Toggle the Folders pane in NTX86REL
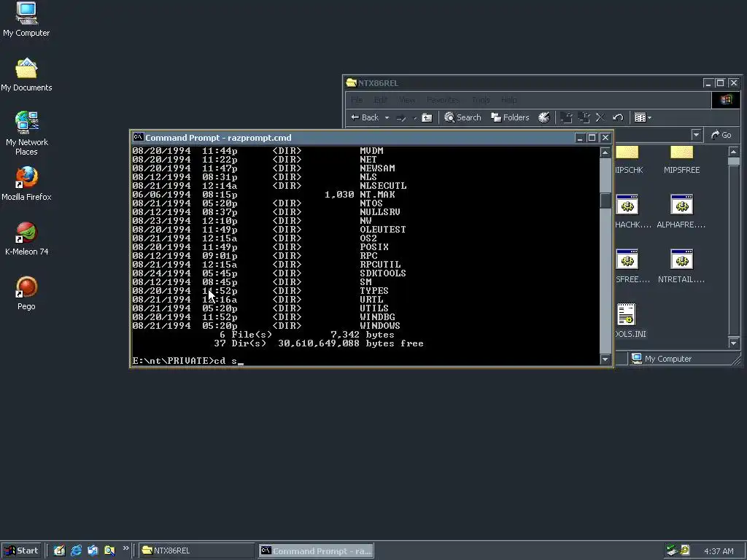 (x=510, y=117)
